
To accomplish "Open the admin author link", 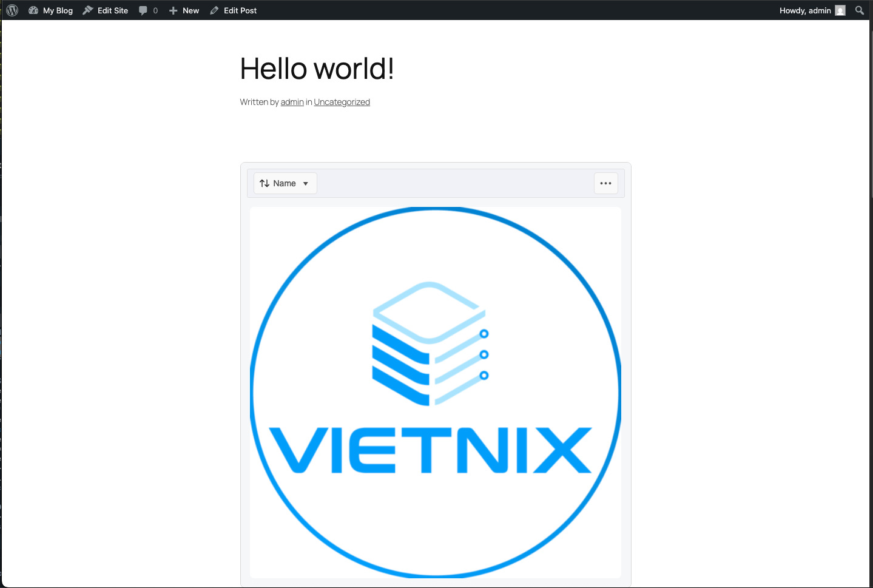I will click(x=292, y=102).
